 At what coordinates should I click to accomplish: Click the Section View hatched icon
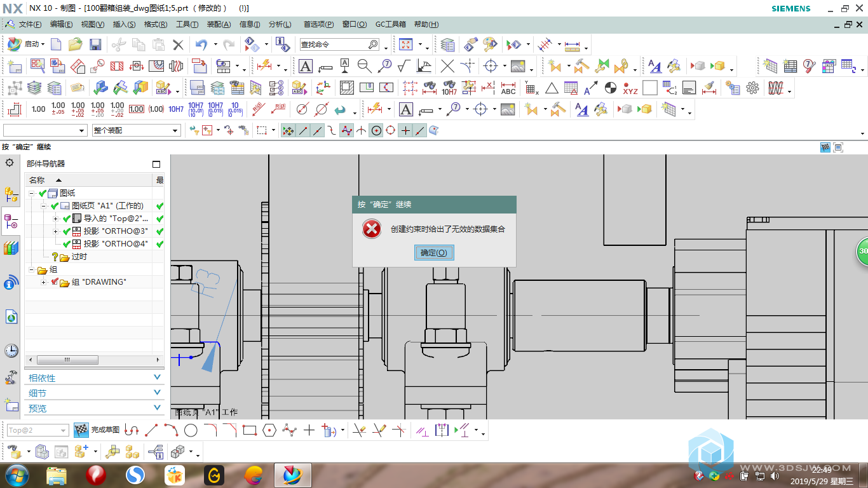tap(117, 66)
